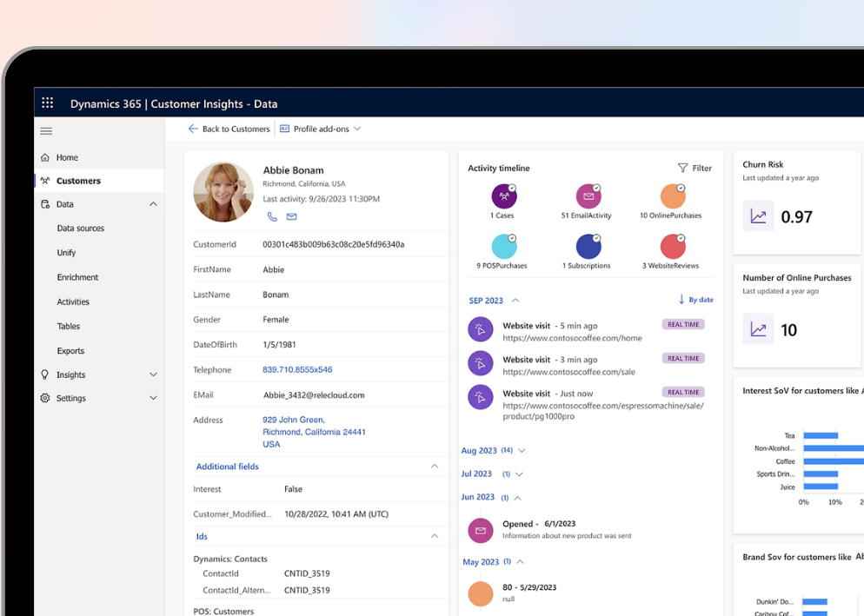Click the telephone number 839.710.8555x546
The height and width of the screenshot is (616, 864).
297,370
